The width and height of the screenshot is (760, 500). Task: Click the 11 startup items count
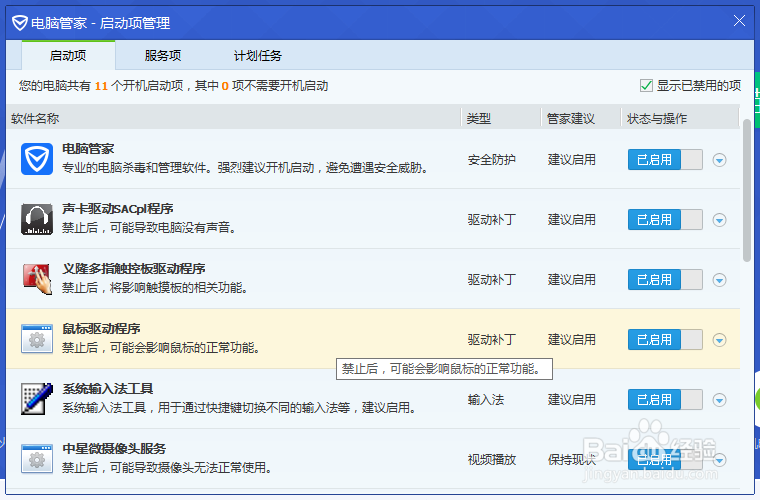click(101, 86)
